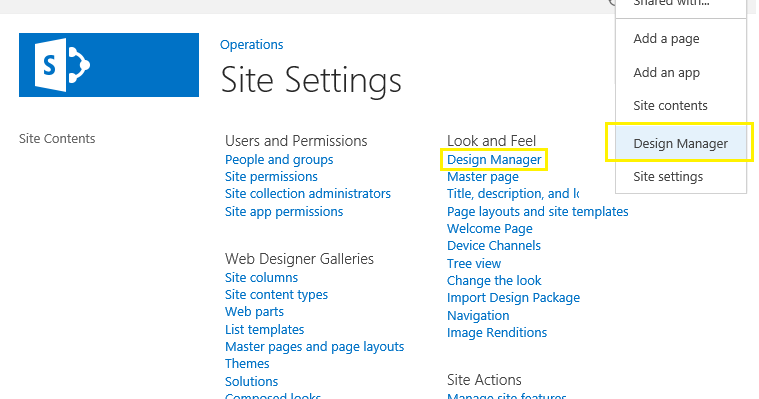Open Design Manager under Look and Feel
Viewport: 759px width, 399px height.
494,160
